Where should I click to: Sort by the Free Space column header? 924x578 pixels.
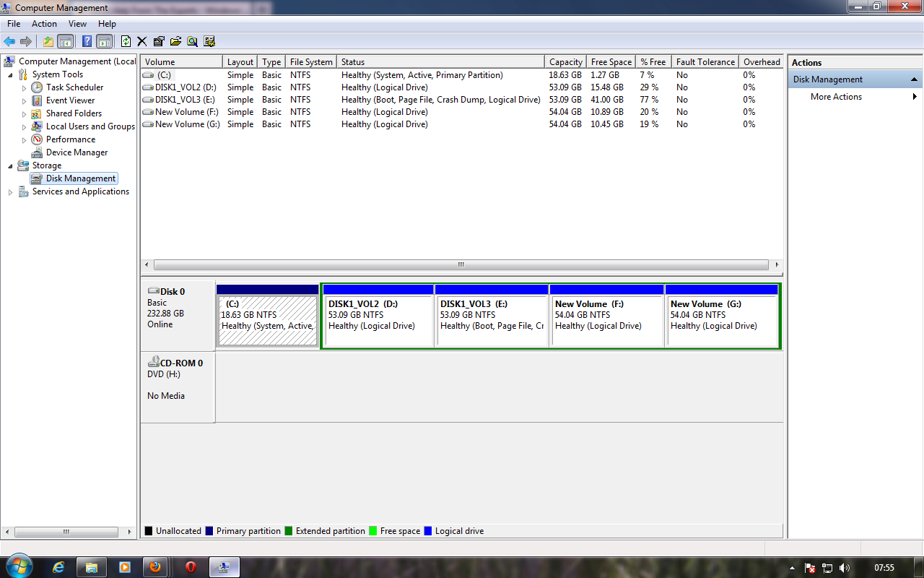click(611, 62)
